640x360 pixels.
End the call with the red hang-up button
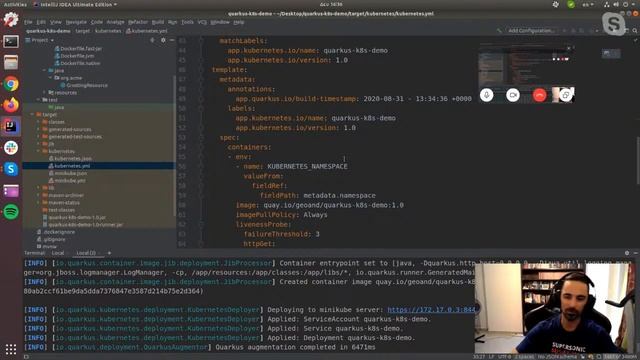pyautogui.click(x=539, y=95)
